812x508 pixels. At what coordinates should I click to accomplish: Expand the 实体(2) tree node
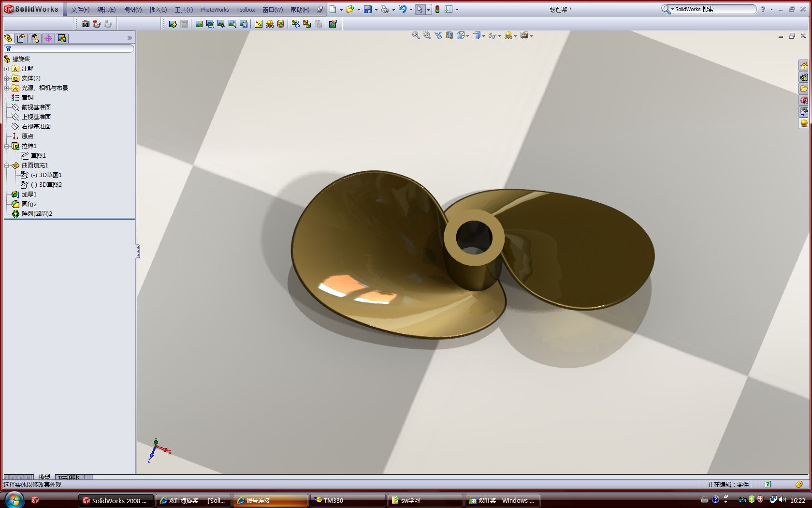pyautogui.click(x=7, y=78)
